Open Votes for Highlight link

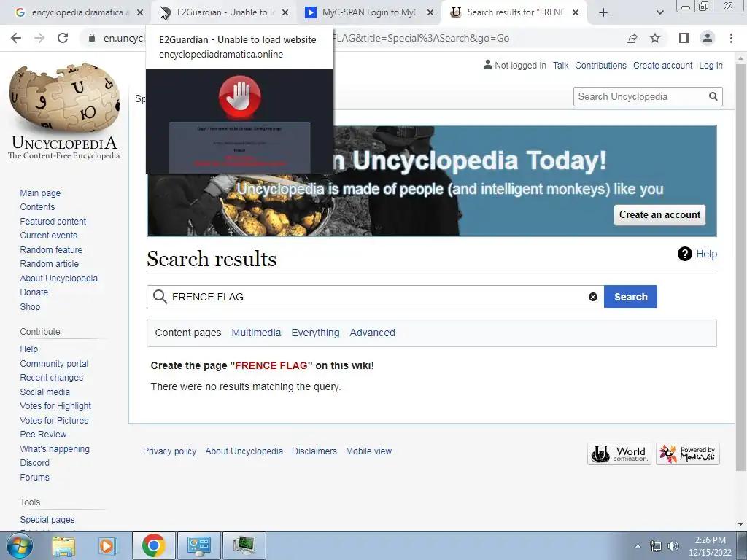point(55,405)
